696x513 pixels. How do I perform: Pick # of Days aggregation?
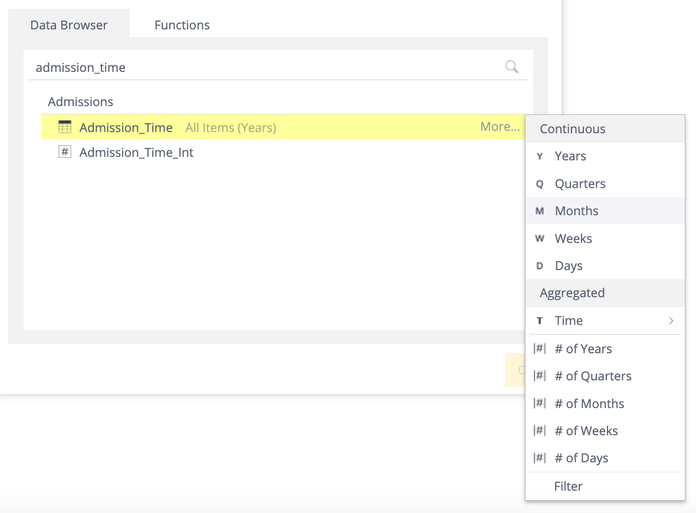click(x=581, y=458)
